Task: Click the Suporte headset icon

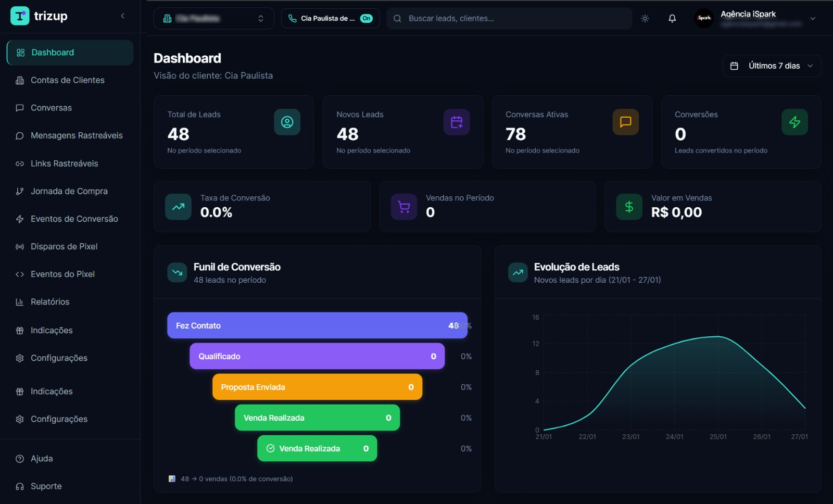Action: pos(20,486)
